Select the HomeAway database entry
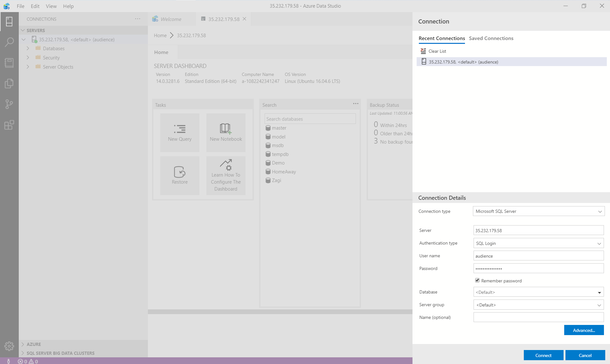Screen dimensions: 610x364 point(281,172)
